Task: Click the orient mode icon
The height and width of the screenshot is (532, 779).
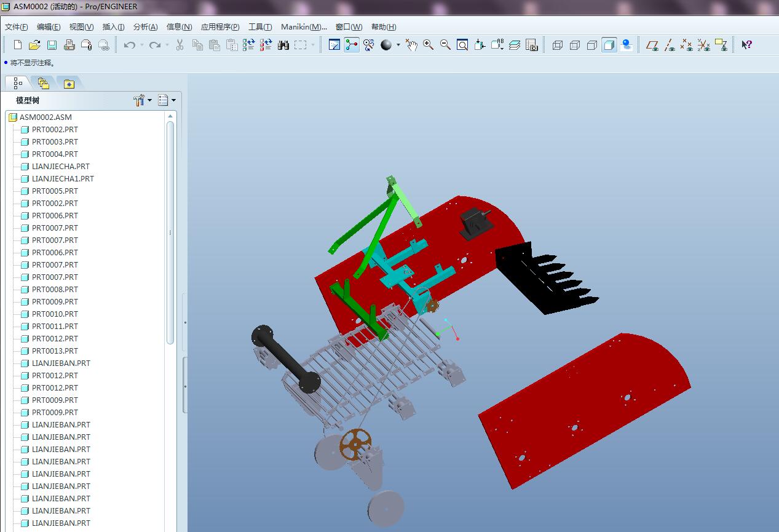Action: click(x=368, y=45)
